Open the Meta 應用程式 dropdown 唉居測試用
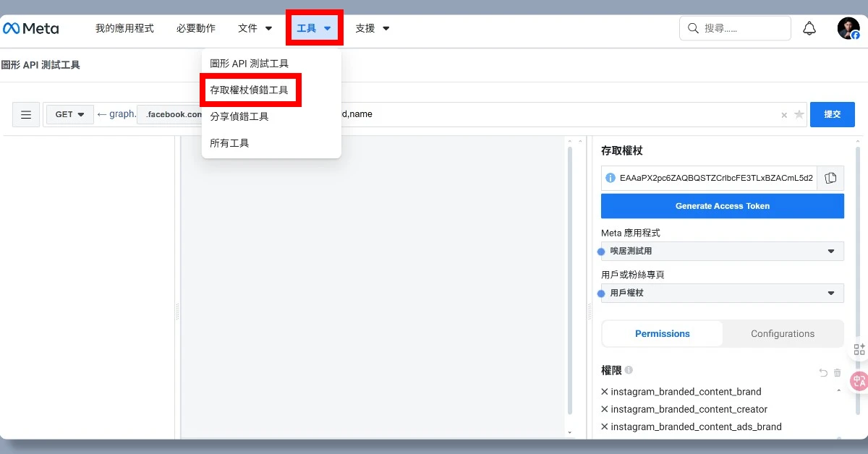This screenshot has height=454, width=868. pyautogui.click(x=723, y=251)
